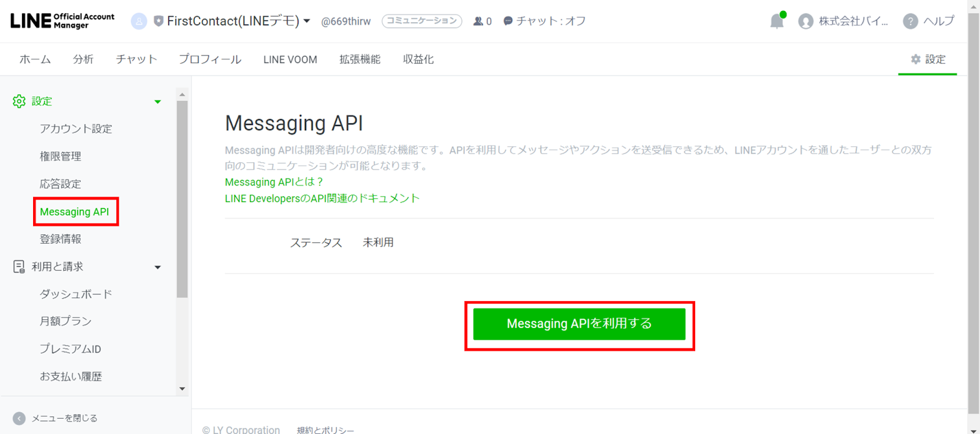Click the チャット:オフ status
The image size is (980, 434).
coord(545,21)
